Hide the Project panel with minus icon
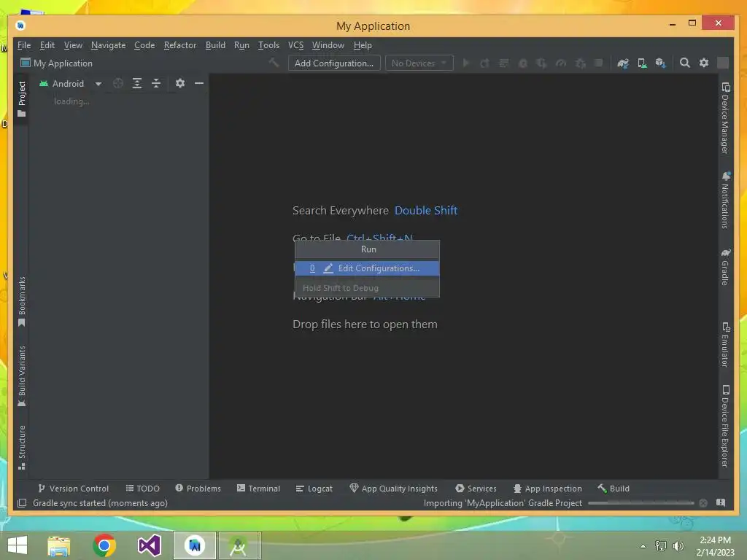The width and height of the screenshot is (747, 560). [199, 83]
